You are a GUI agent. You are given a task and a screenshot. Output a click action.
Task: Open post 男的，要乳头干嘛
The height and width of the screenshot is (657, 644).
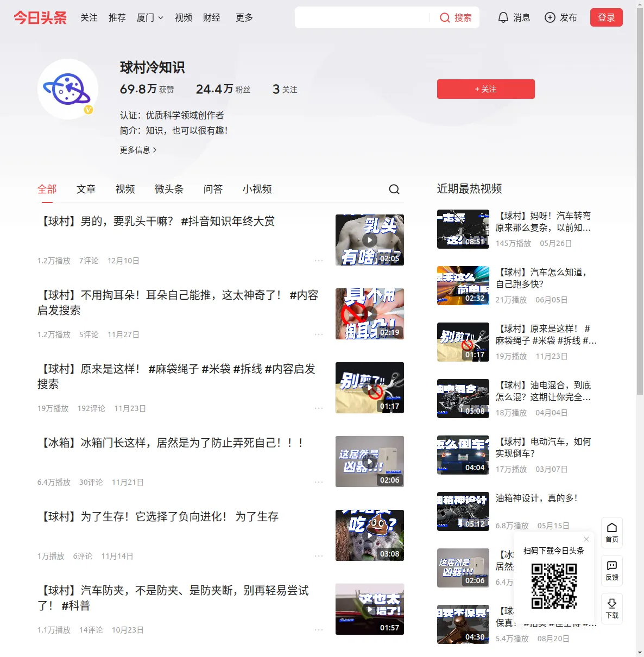(156, 222)
